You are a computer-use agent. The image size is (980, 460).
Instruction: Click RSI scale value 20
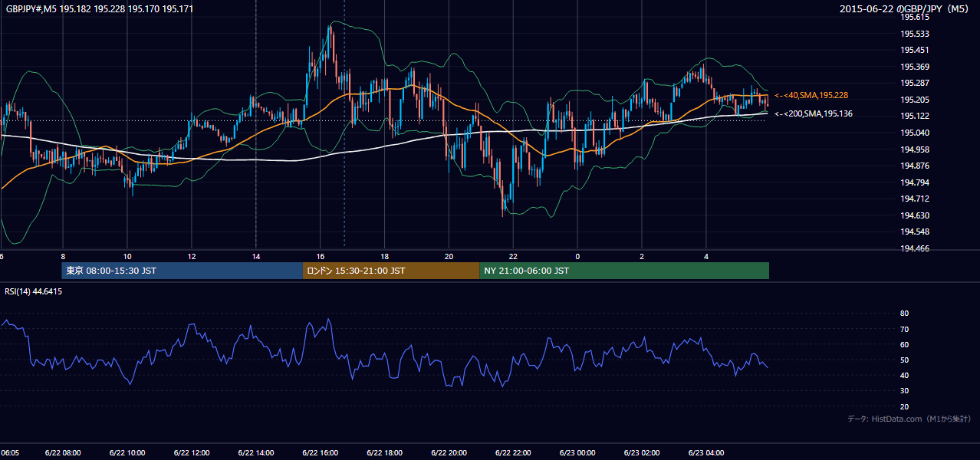[904, 406]
